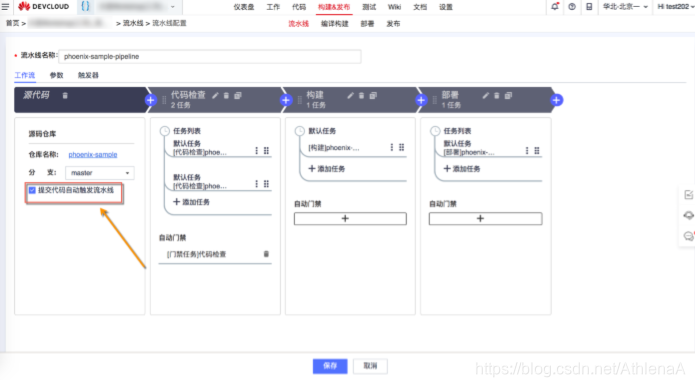
Task: Switch to the 编译构建 sub-tab
Action: [335, 24]
